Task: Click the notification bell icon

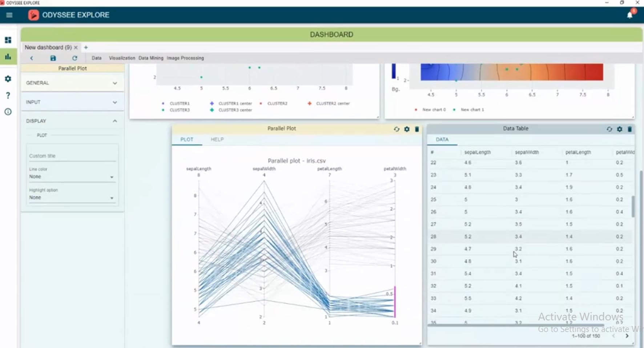Action: pyautogui.click(x=629, y=15)
